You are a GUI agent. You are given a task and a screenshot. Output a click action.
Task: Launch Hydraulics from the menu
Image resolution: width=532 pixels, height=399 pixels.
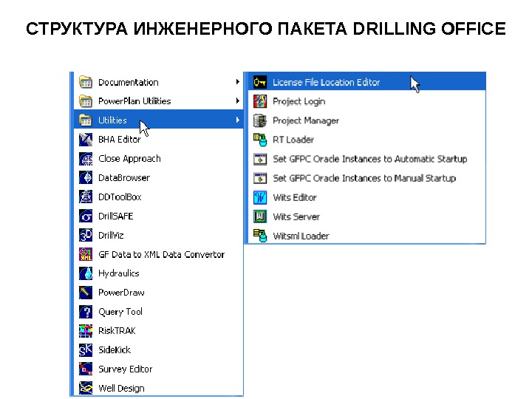click(158, 273)
